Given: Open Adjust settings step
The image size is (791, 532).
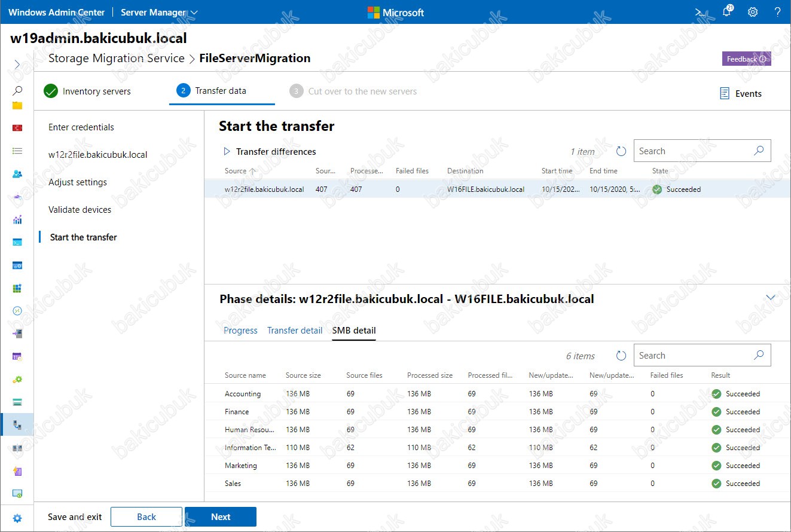Looking at the screenshot, I should (x=78, y=182).
